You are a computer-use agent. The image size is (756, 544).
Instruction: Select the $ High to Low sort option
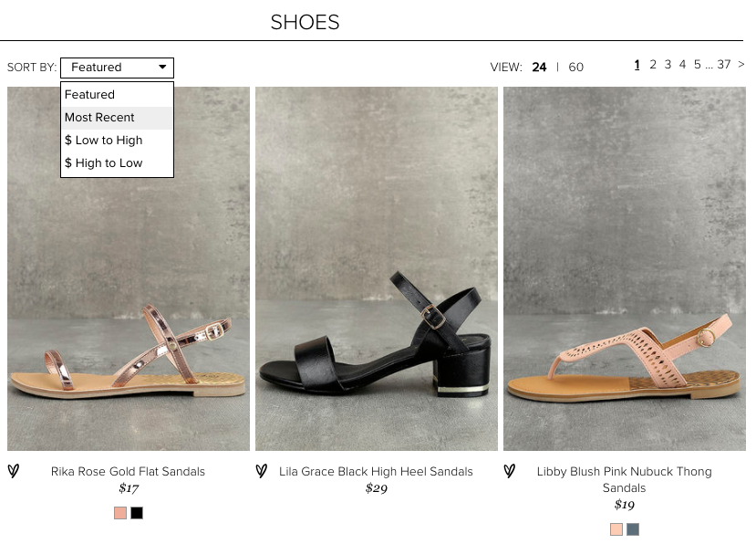point(103,162)
